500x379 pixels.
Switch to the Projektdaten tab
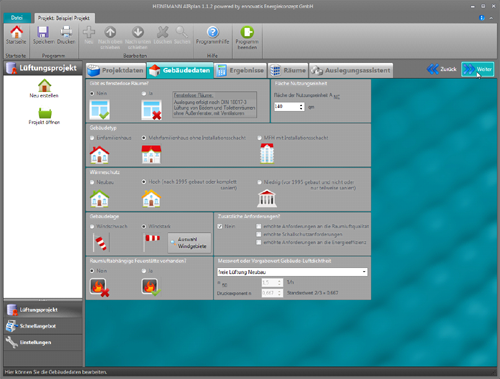116,70
